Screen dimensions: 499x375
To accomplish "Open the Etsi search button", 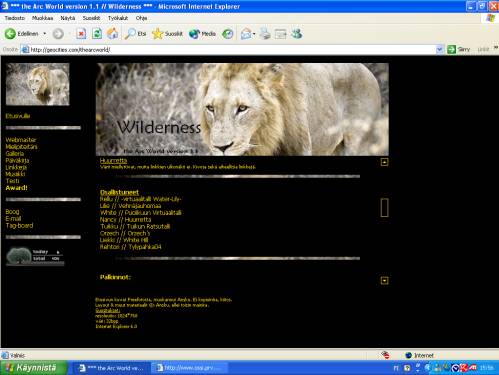I will point(135,34).
